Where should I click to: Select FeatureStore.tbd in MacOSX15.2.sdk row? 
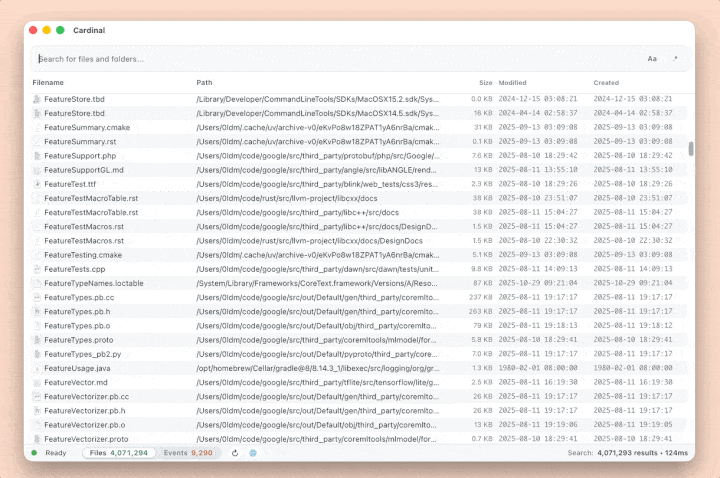(x=74, y=99)
